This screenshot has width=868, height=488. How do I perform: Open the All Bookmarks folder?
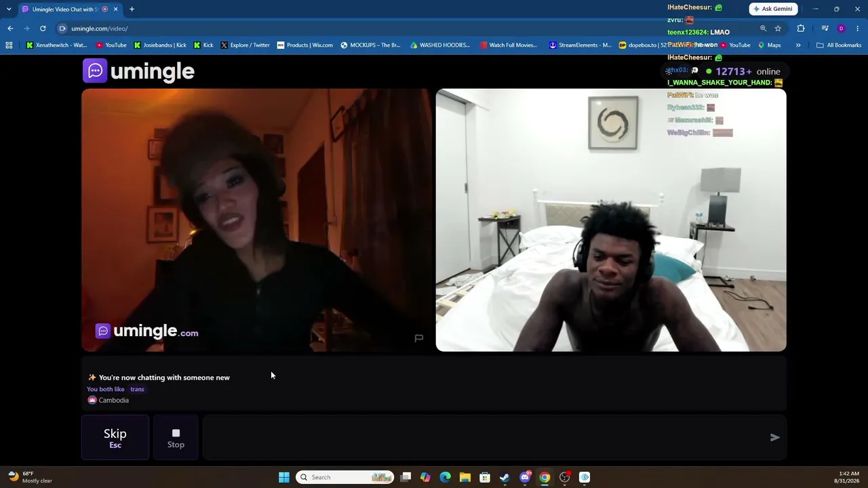coord(839,45)
